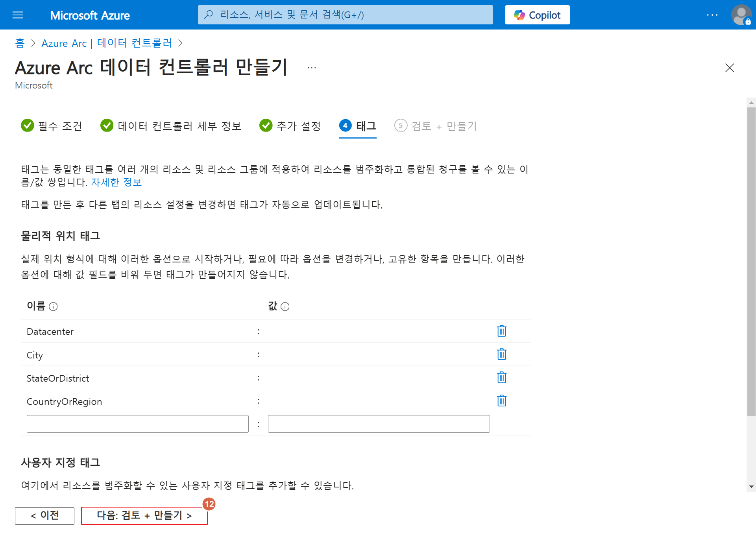Switch to 데이터 컨트롤러 세부 정보 tab
Image resolution: width=756 pixels, height=539 pixels.
coord(171,126)
